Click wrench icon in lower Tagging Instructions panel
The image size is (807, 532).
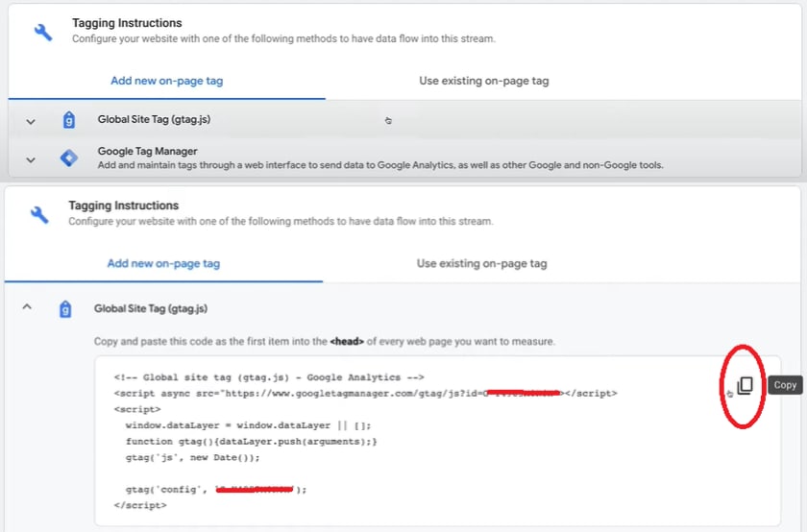[39, 214]
